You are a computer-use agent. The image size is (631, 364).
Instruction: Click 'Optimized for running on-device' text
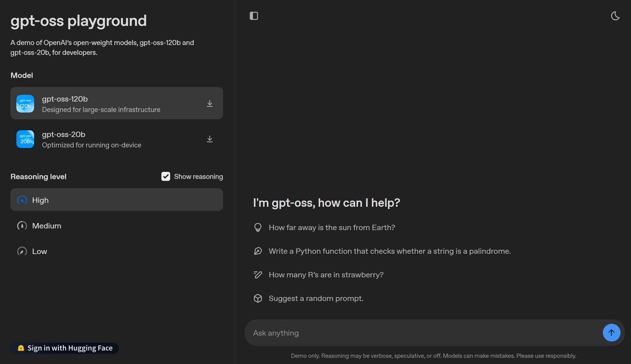[92, 145]
